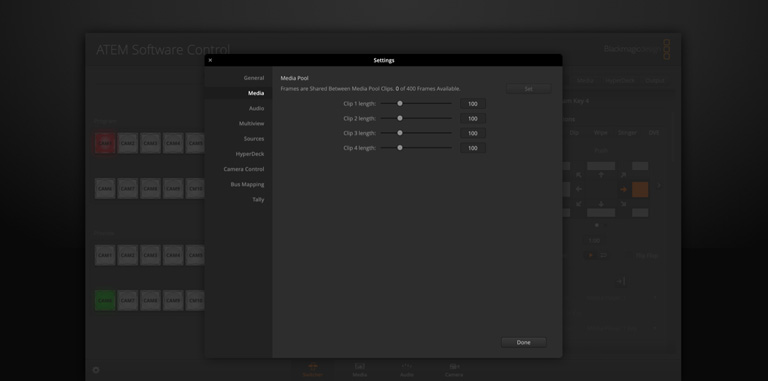Open the HyperDeck palette tab in ATEM window
This screenshot has height=381, width=768.
point(620,81)
